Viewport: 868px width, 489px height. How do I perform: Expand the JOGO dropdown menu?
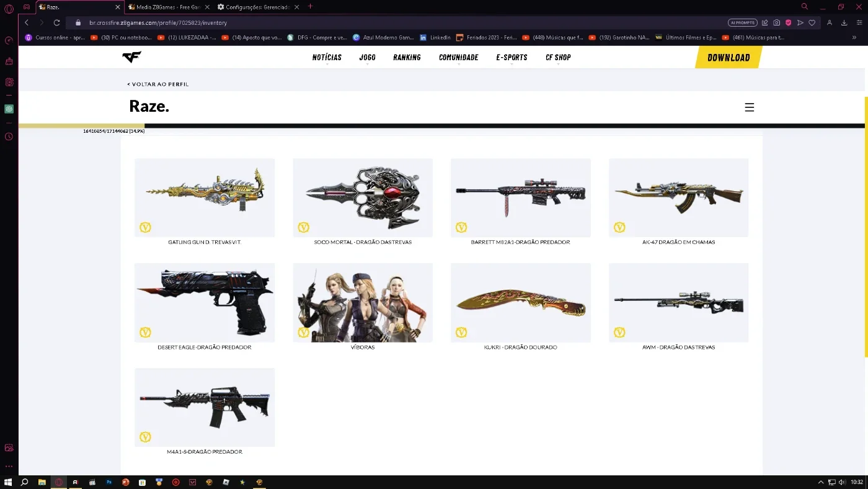tap(367, 57)
